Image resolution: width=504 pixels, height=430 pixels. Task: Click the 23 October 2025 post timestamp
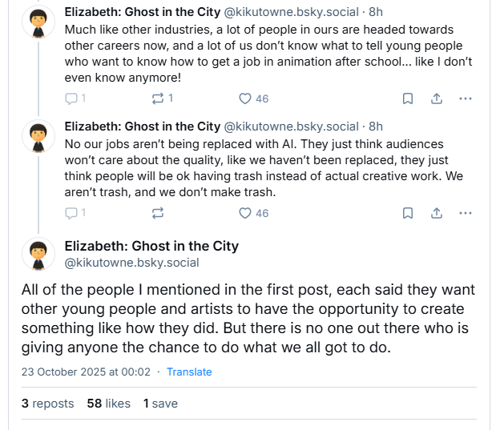tap(86, 372)
